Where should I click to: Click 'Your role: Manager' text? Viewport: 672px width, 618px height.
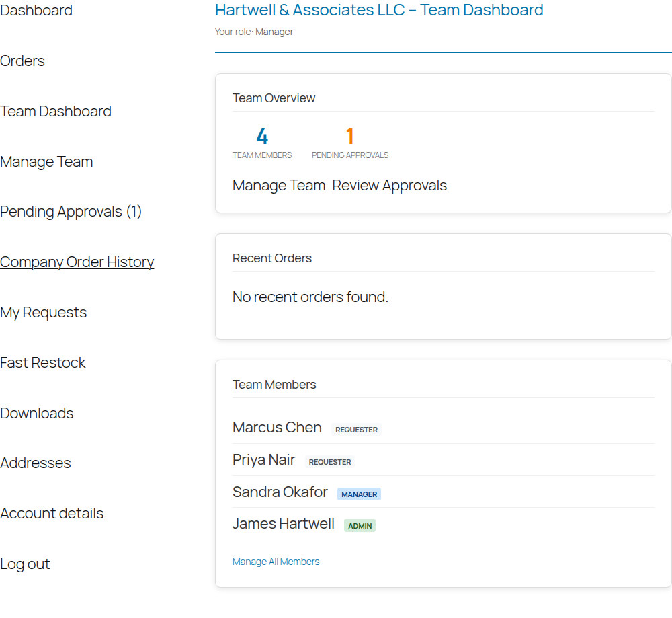[x=254, y=32]
